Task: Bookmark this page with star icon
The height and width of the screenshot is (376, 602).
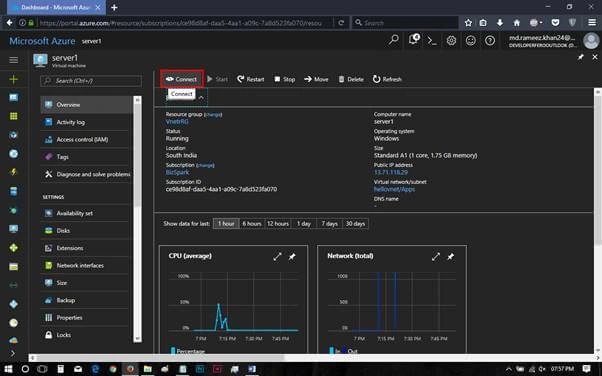Action: (x=468, y=23)
